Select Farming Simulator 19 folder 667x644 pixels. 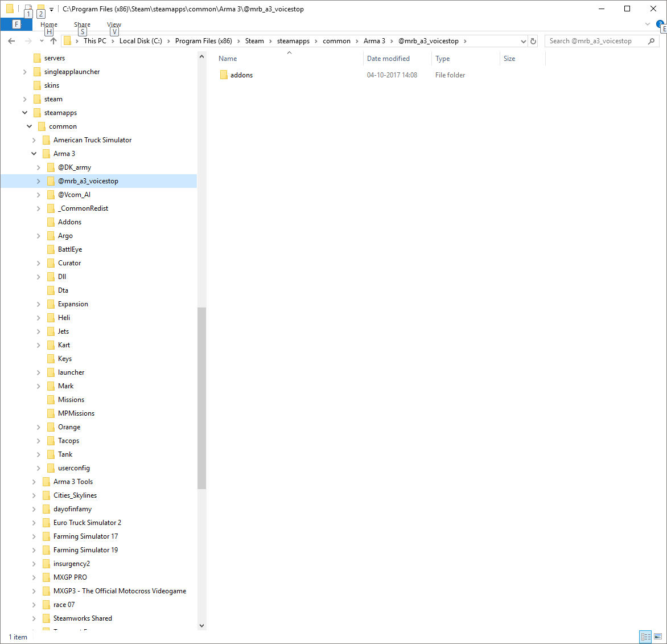click(85, 549)
